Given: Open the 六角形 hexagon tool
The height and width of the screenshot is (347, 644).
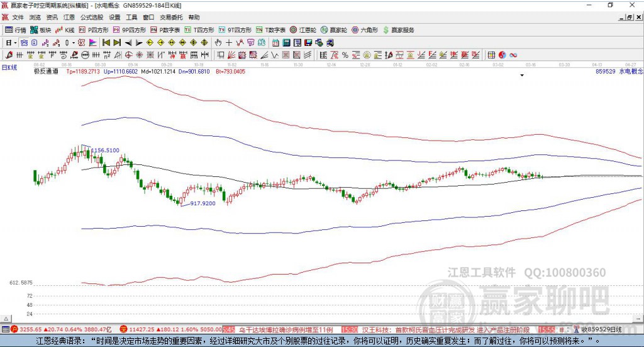Looking at the screenshot, I should (365, 30).
